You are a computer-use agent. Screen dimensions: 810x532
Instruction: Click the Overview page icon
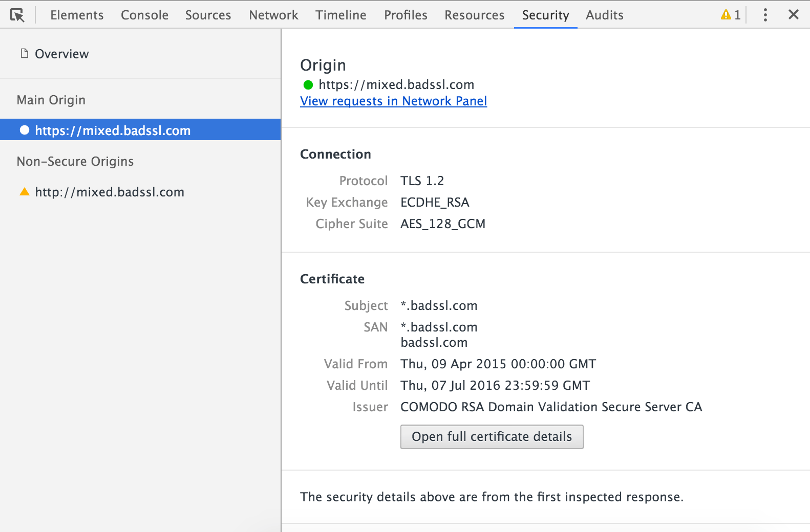[x=24, y=54]
